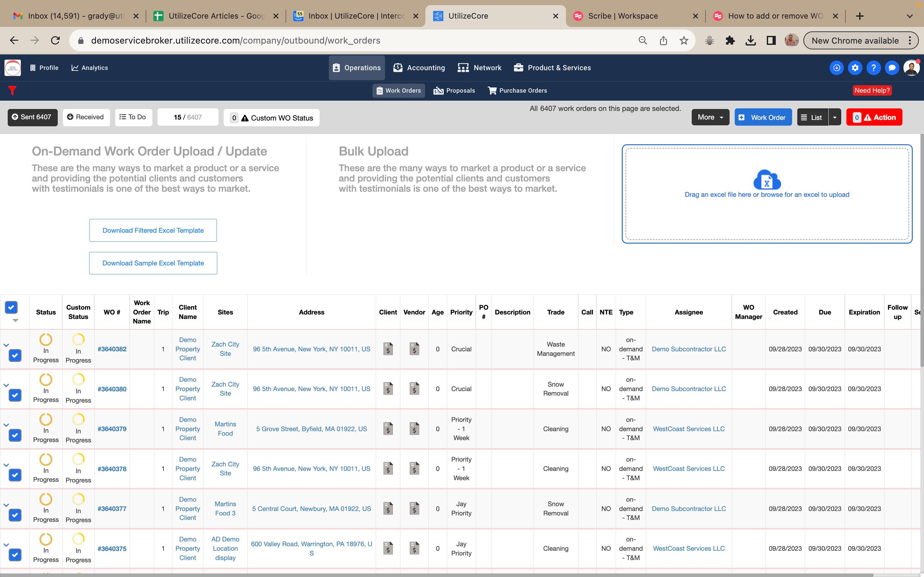The width and height of the screenshot is (924, 577).
Task: Click Client invoice icon for WO #3640382
Action: 388,349
